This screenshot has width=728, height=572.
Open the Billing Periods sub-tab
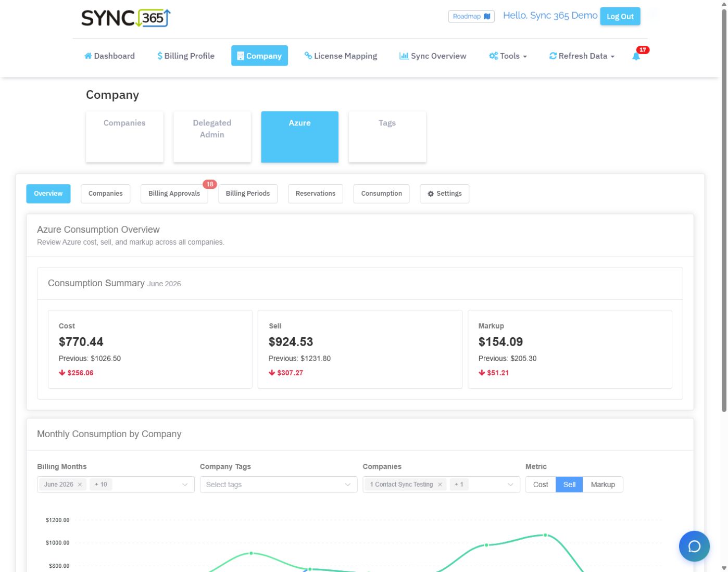248,194
